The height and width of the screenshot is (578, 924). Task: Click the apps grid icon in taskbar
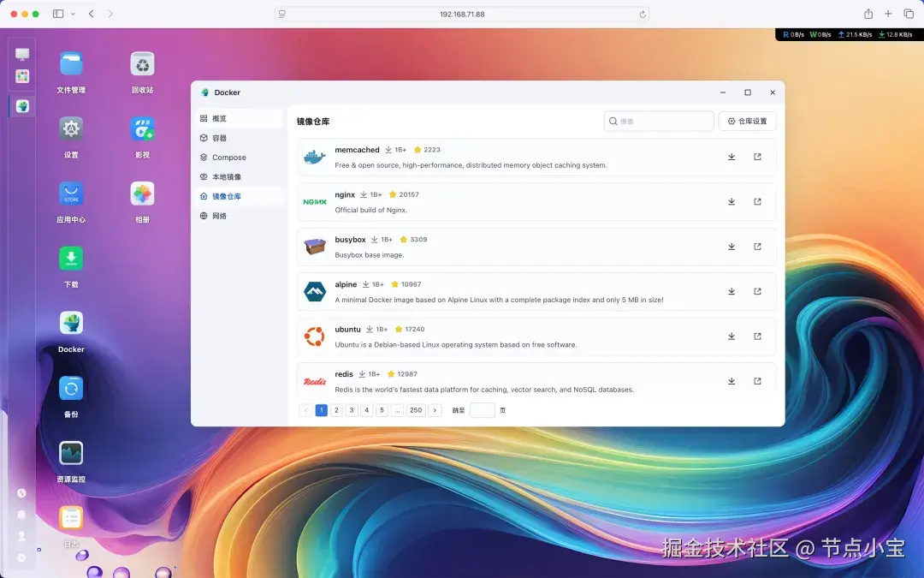[22, 76]
